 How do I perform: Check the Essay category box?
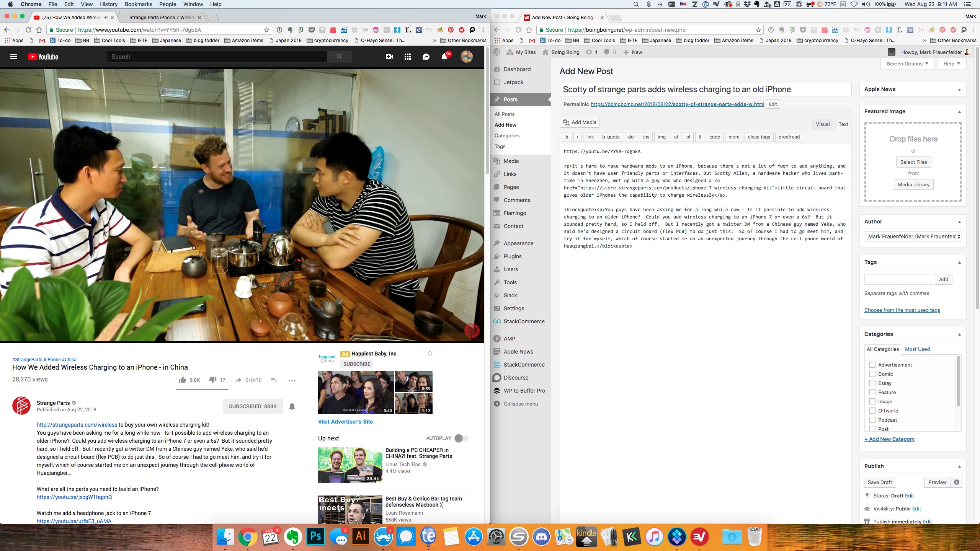(872, 383)
